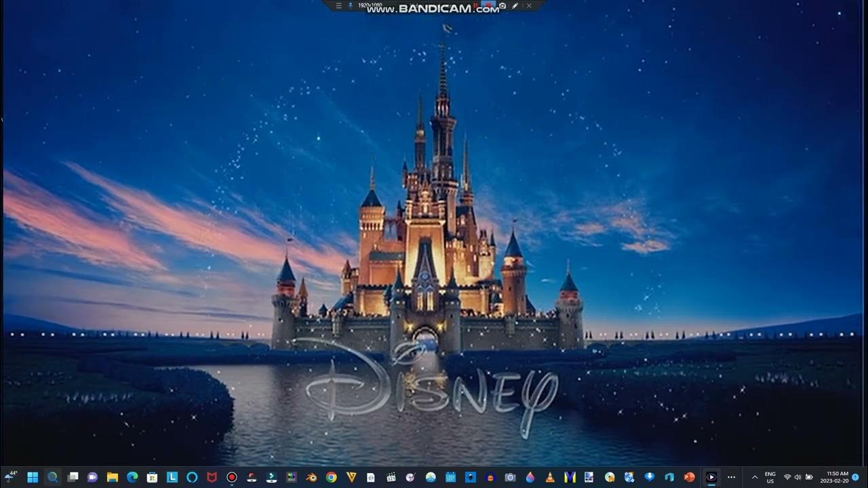Launch Blender from the taskbar
Image resolution: width=868 pixels, height=488 pixels.
311,477
